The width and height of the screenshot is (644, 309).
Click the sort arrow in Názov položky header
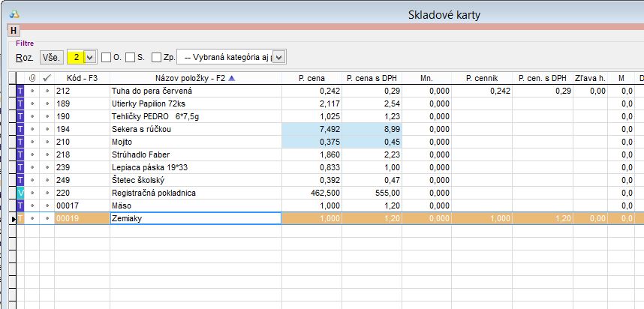[x=231, y=78]
